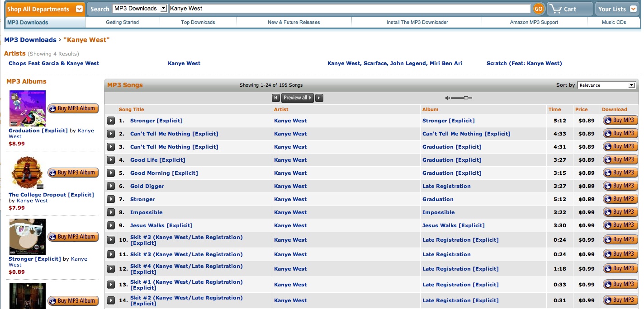The image size is (644, 309).
Task: Buy MP3 for song 8 Impossible
Action: point(620,212)
